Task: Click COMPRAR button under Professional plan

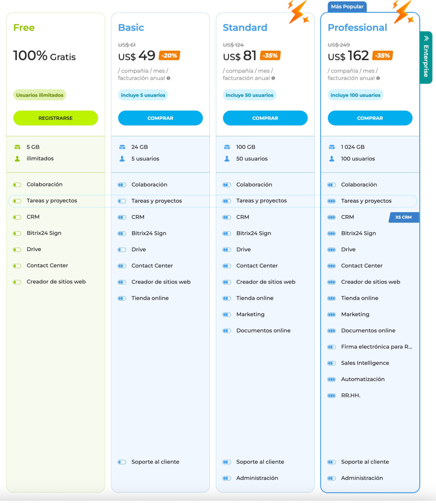Action: tap(370, 118)
